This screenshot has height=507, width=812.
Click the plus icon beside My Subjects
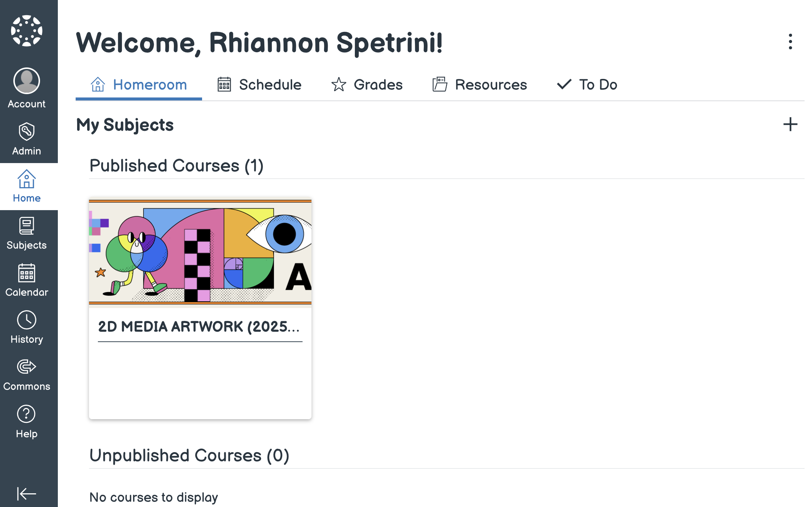[x=790, y=125]
